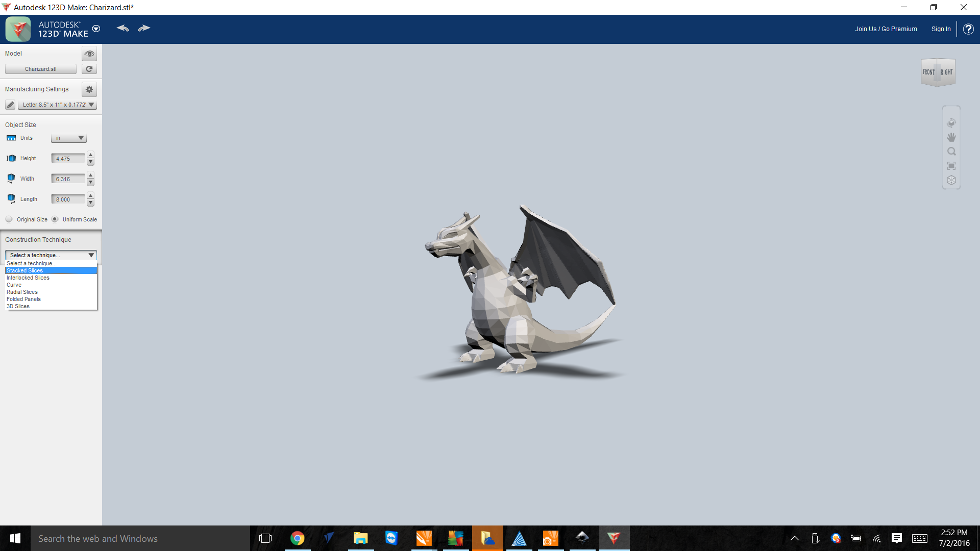This screenshot has height=551, width=980.
Task: Click the Length value field
Action: (68, 199)
